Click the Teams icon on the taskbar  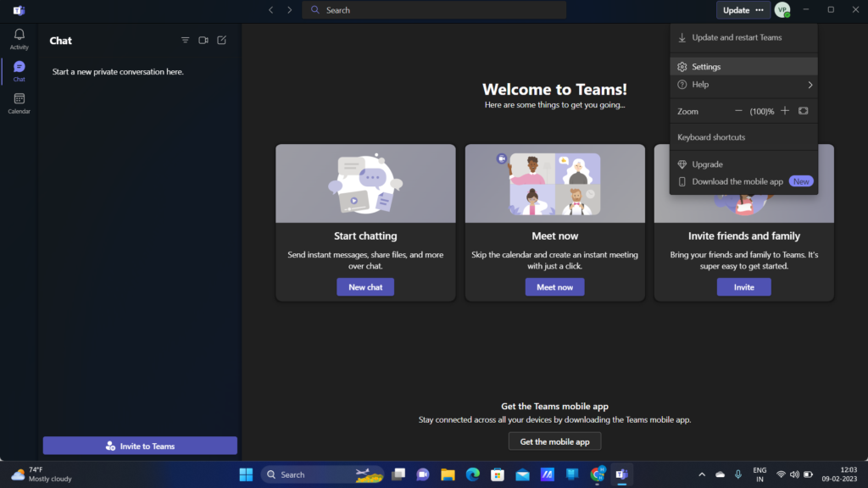(x=621, y=474)
